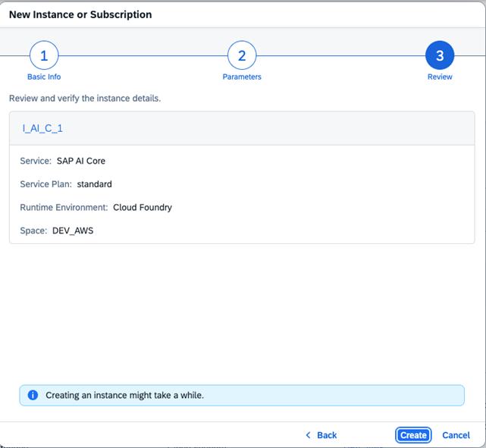Screen dimensions: 486x448
Task: Click the blue information icon in the message strip
Action: coord(33,395)
